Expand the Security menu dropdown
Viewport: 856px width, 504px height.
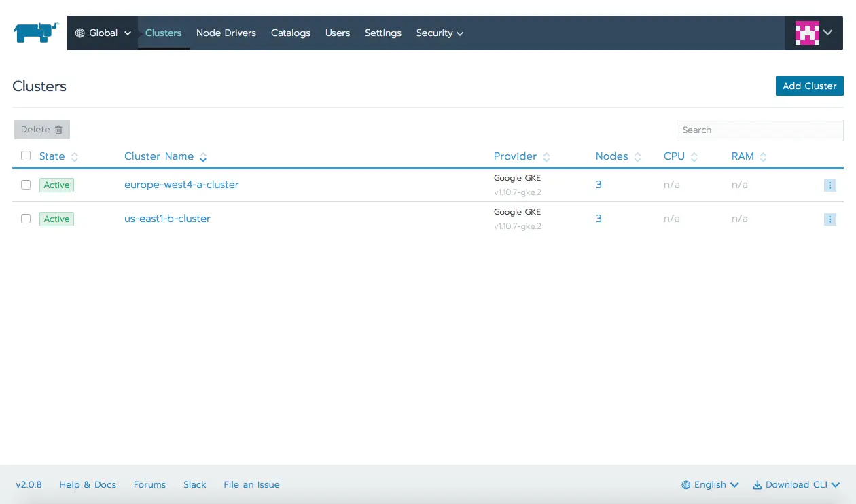click(x=440, y=33)
